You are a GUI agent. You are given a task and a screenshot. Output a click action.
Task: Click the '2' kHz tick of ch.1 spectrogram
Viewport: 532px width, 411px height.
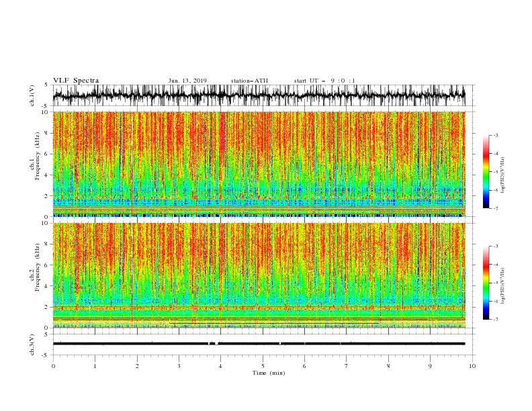47,196
